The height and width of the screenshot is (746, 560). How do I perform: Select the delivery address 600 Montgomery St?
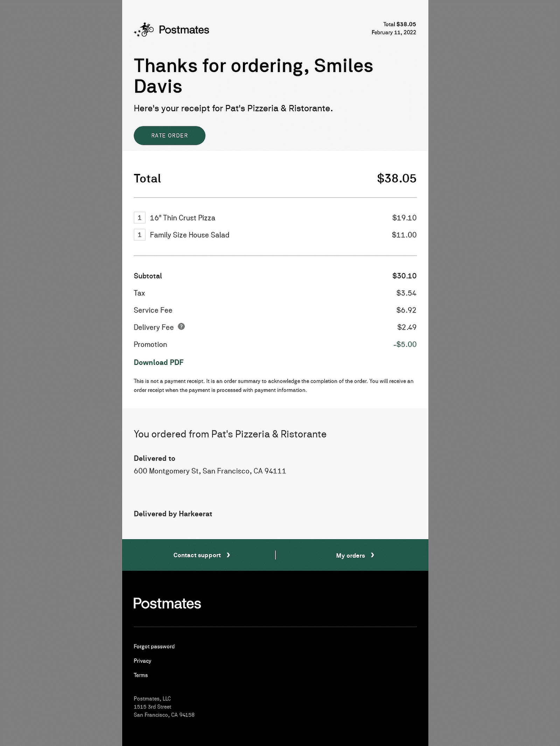209,471
